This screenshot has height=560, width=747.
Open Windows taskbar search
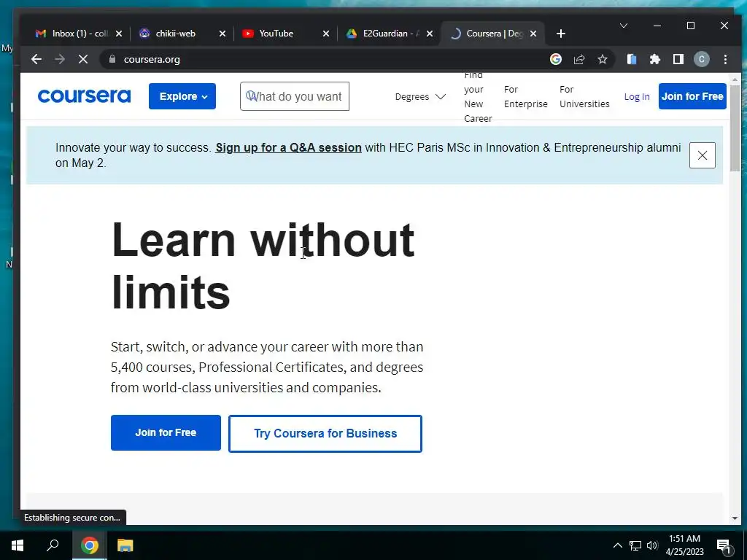coord(53,545)
